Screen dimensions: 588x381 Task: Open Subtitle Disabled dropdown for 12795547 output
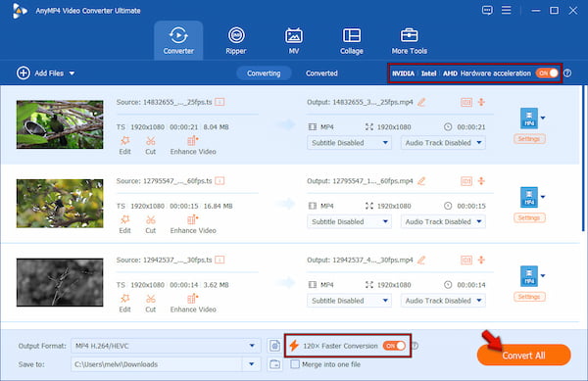pos(349,221)
